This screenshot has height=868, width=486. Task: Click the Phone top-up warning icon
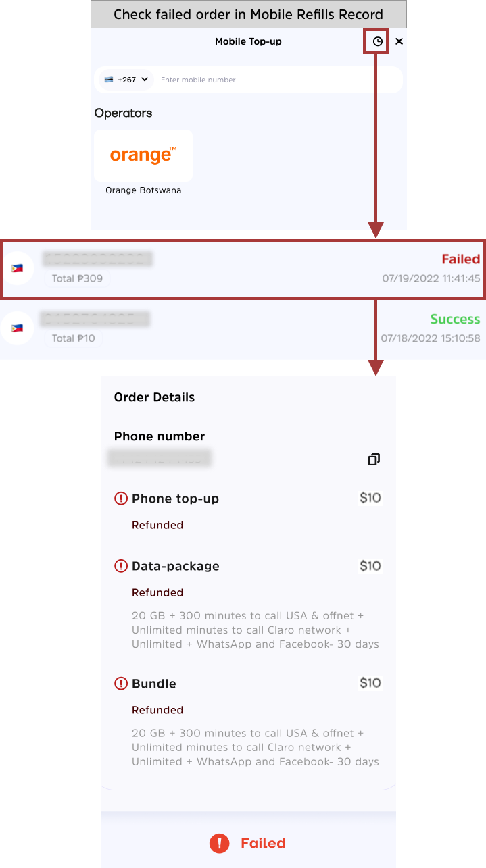tap(121, 499)
